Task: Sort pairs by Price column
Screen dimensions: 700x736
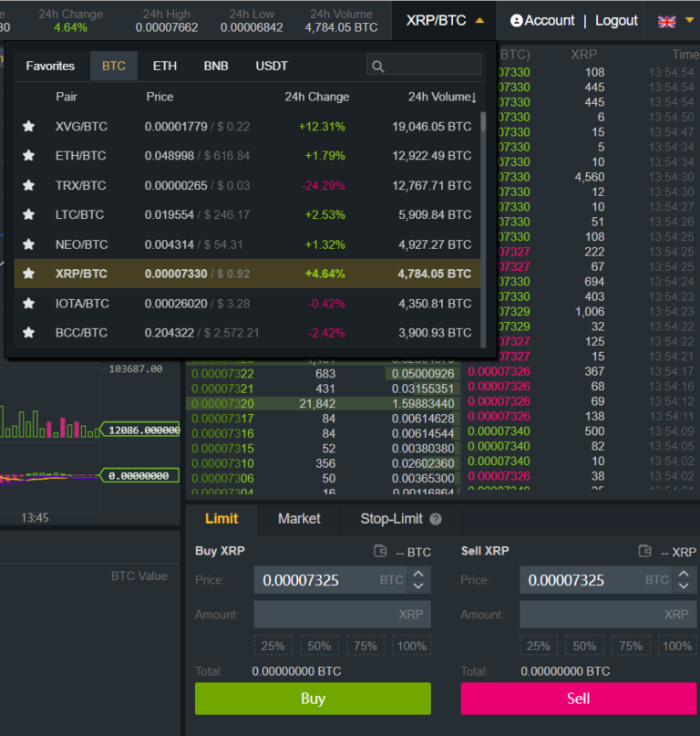Action: click(x=160, y=97)
